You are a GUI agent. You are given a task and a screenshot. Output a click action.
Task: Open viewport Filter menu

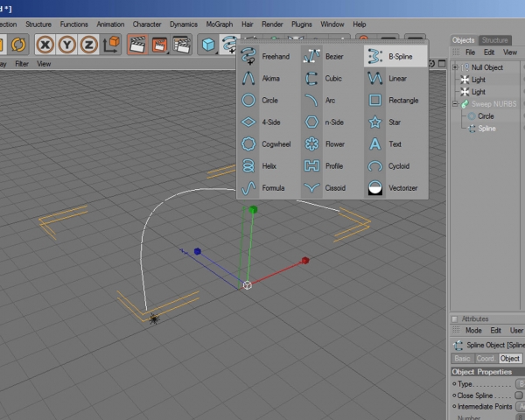click(22, 64)
